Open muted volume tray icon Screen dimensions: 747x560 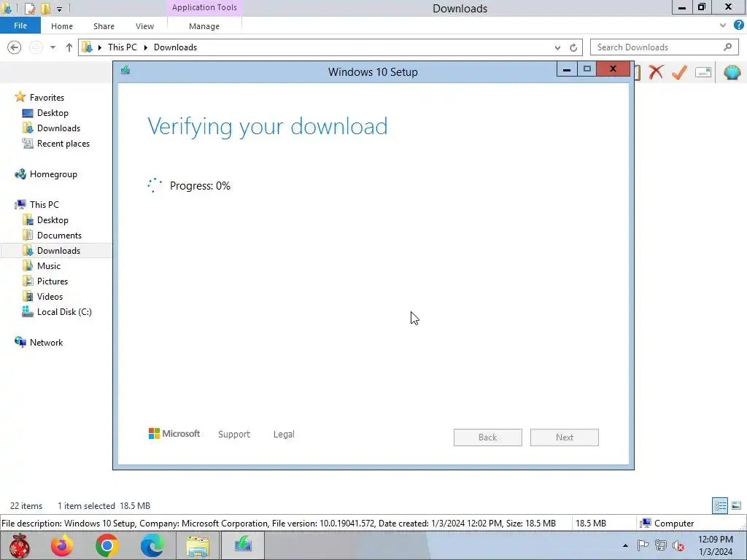(x=678, y=545)
